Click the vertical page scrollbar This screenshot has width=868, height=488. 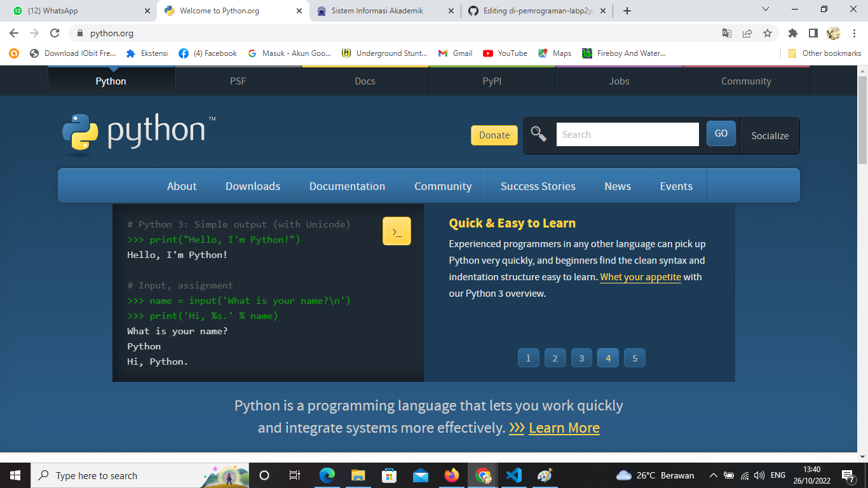coord(862,120)
